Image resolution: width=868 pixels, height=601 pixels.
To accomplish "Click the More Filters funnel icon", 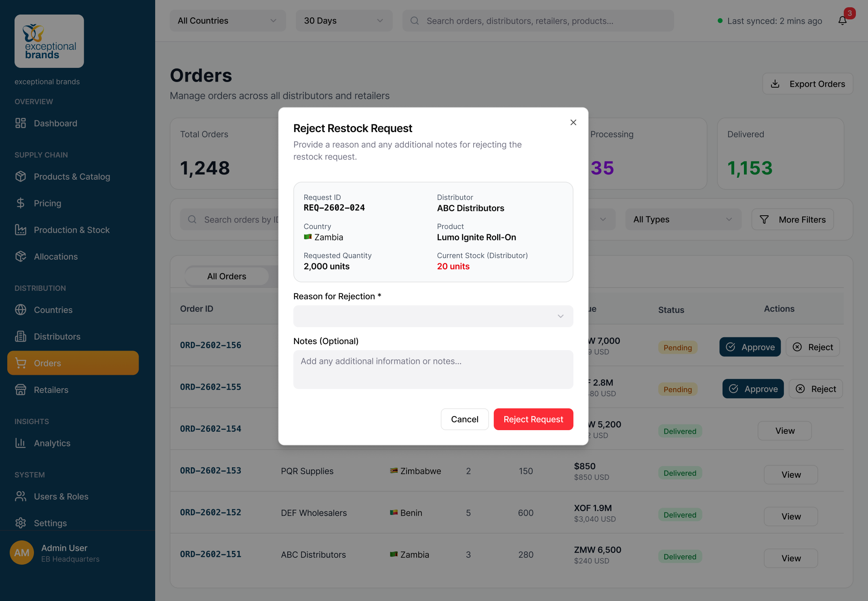I will click(x=764, y=220).
